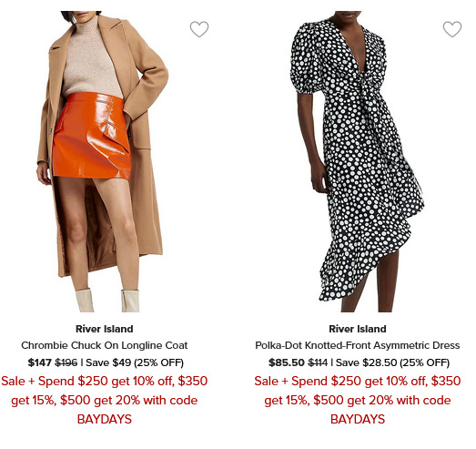Open the Polka-Dot Knotted-Front Asymmetric Dress title link
Image resolution: width=476 pixels, height=449 pixels.
pos(358,345)
